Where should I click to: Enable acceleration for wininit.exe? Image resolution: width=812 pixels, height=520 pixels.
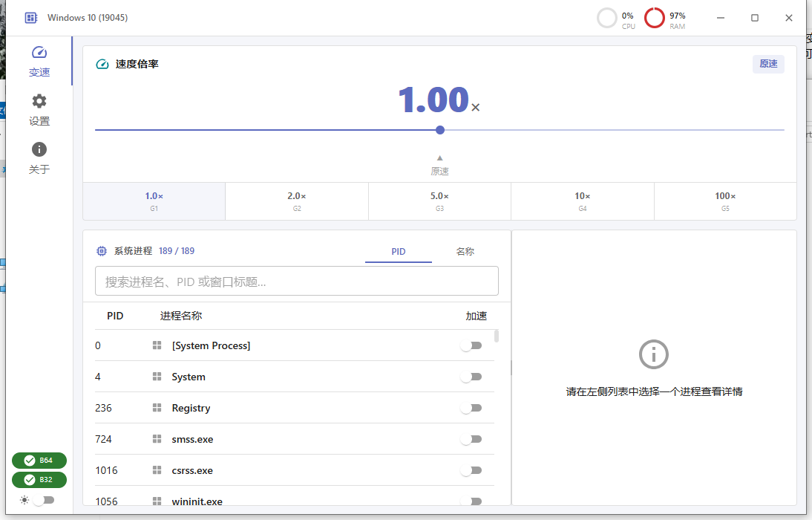point(471,501)
